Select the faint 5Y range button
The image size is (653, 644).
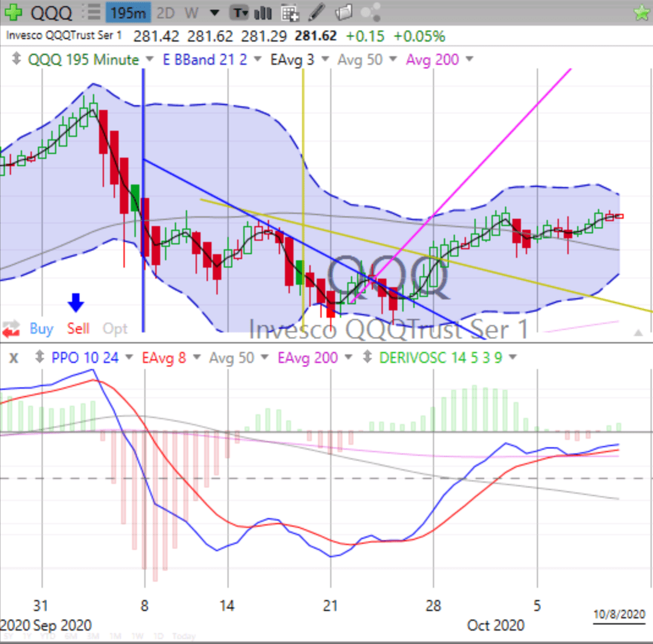tap(7, 637)
